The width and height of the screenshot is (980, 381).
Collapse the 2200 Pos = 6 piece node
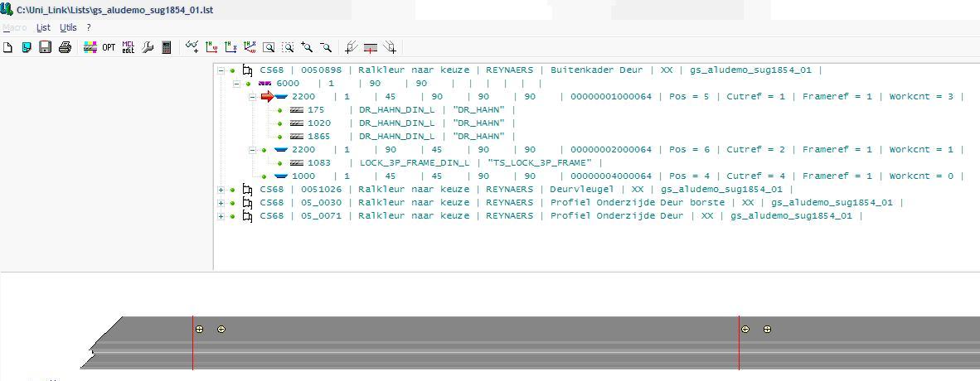click(253, 150)
